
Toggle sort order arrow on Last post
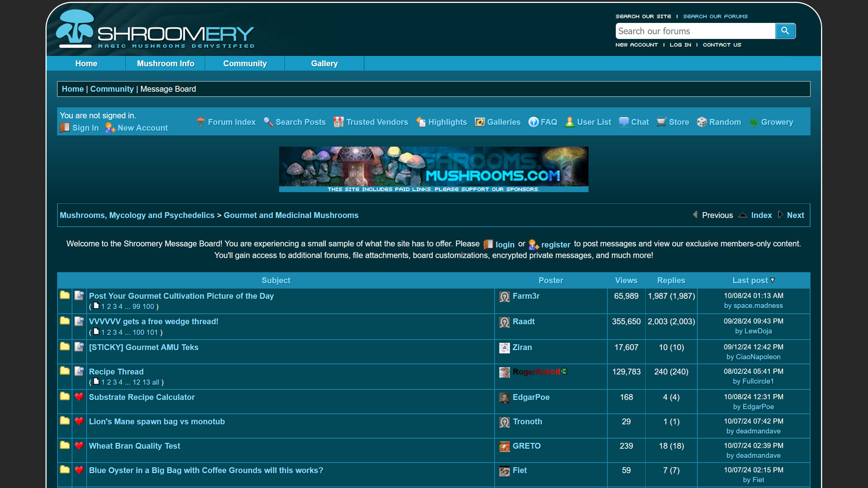773,280
